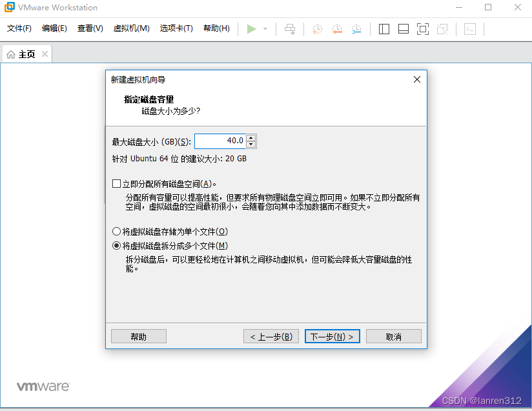The width and height of the screenshot is (532, 411).
Task: Decrease disk size with down spinner arrow
Action: [x=251, y=145]
